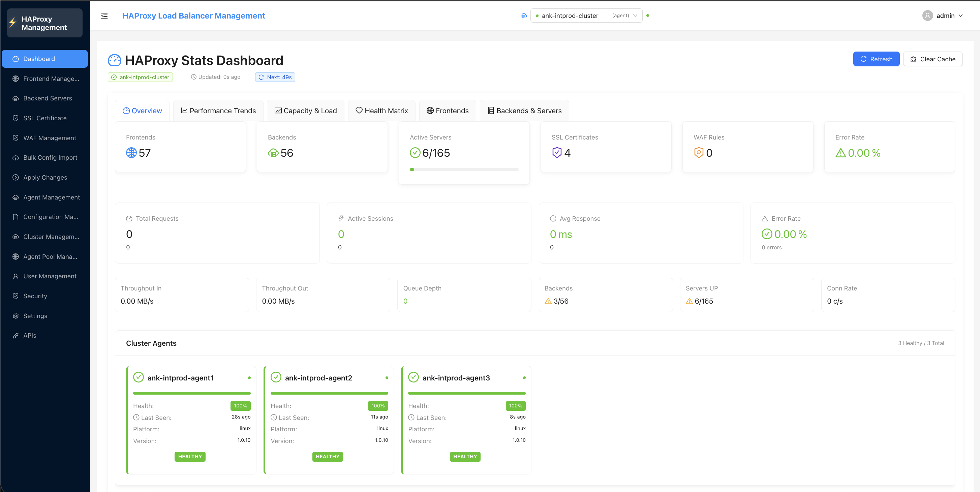Click the sidebar collapse menu icon
Screen dimensions: 980x492
pyautogui.click(x=104, y=16)
